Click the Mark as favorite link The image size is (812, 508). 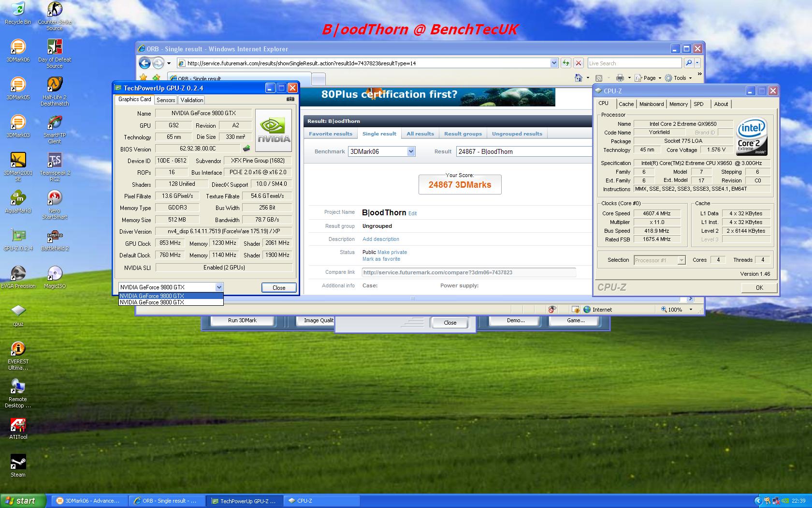(381, 259)
